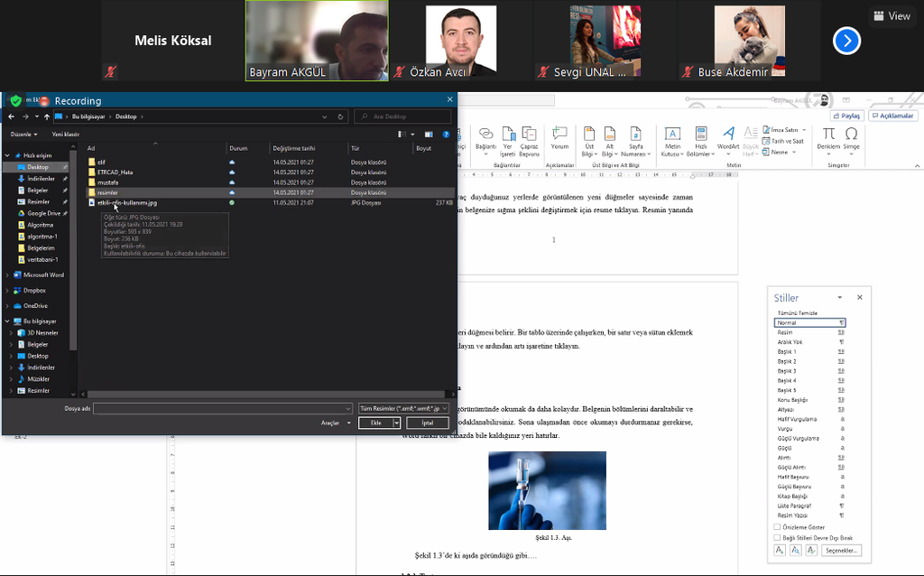Check Bağlı Stilleri Devre Dışı Bırak
Viewport: 924px width, 576px height.
[778, 538]
